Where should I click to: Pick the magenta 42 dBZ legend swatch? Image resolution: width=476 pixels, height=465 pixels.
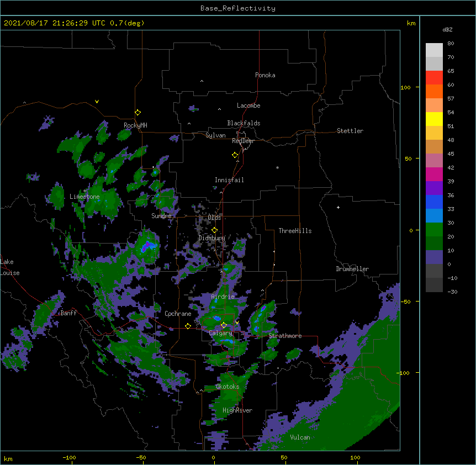pyautogui.click(x=434, y=174)
